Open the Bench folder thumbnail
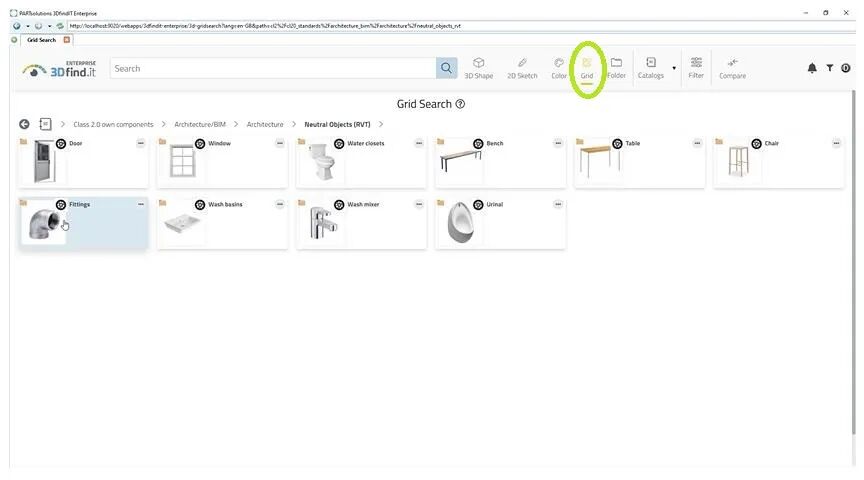The image size is (864, 480). (x=461, y=161)
